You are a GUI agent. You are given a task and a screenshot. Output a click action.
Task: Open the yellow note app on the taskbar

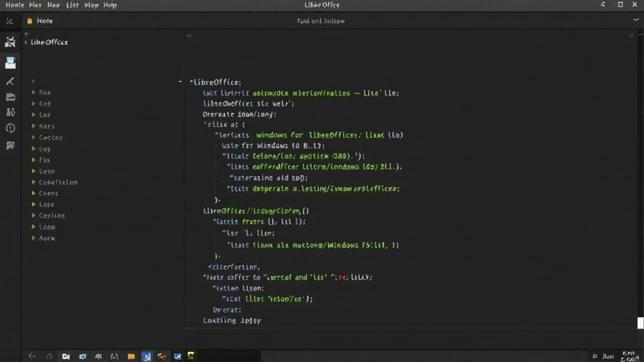(x=191, y=356)
